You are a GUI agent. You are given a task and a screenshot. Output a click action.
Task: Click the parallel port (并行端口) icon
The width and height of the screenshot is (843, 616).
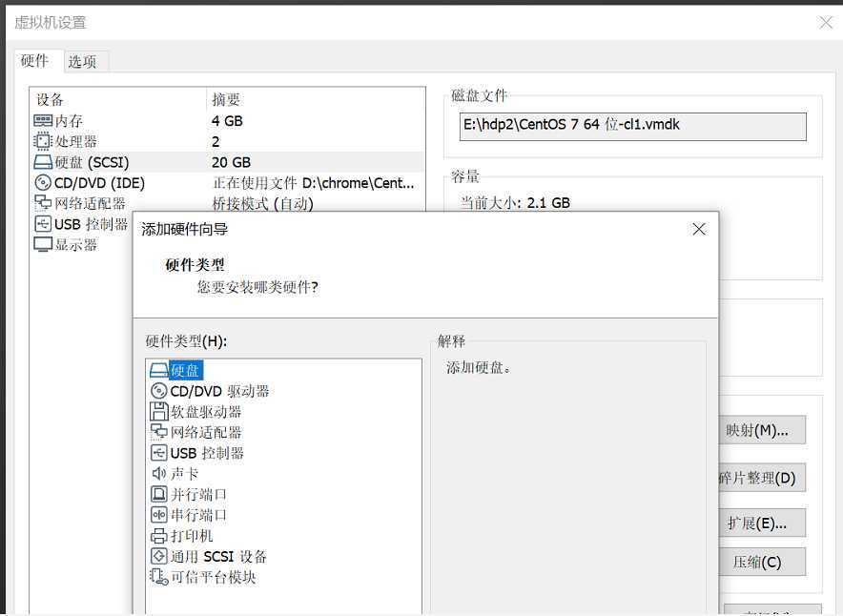pos(159,494)
